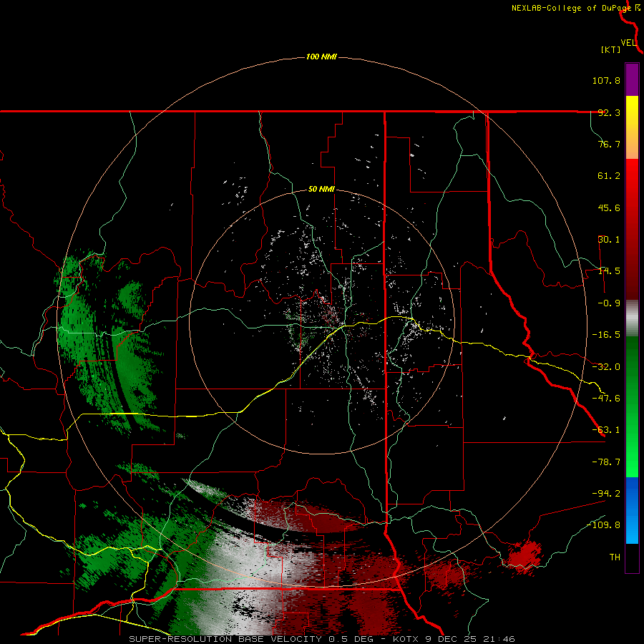Click the -109.8 legend value

click(603, 525)
